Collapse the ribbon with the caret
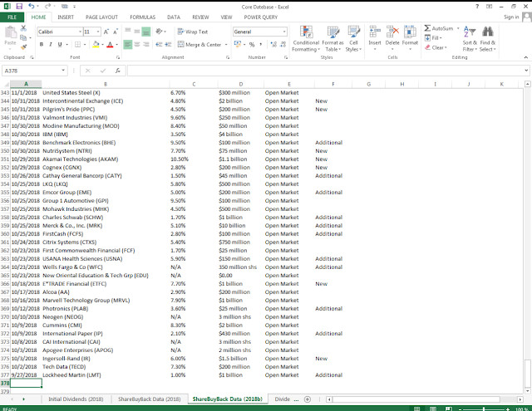The image size is (532, 411). 525,57
